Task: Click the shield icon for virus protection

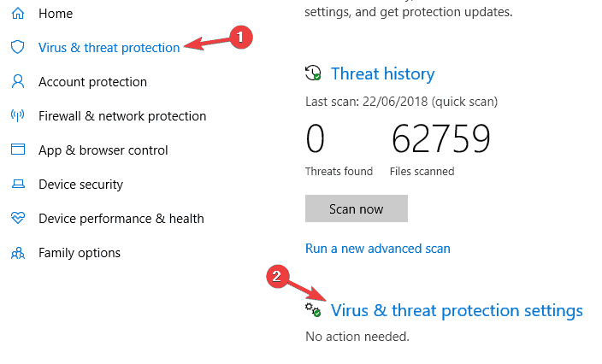Action: tap(18, 48)
